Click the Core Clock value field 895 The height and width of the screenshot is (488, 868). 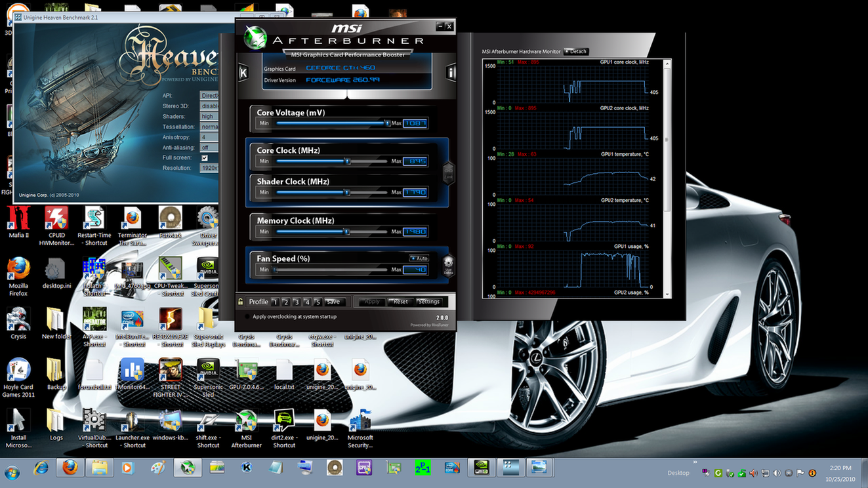(x=415, y=161)
